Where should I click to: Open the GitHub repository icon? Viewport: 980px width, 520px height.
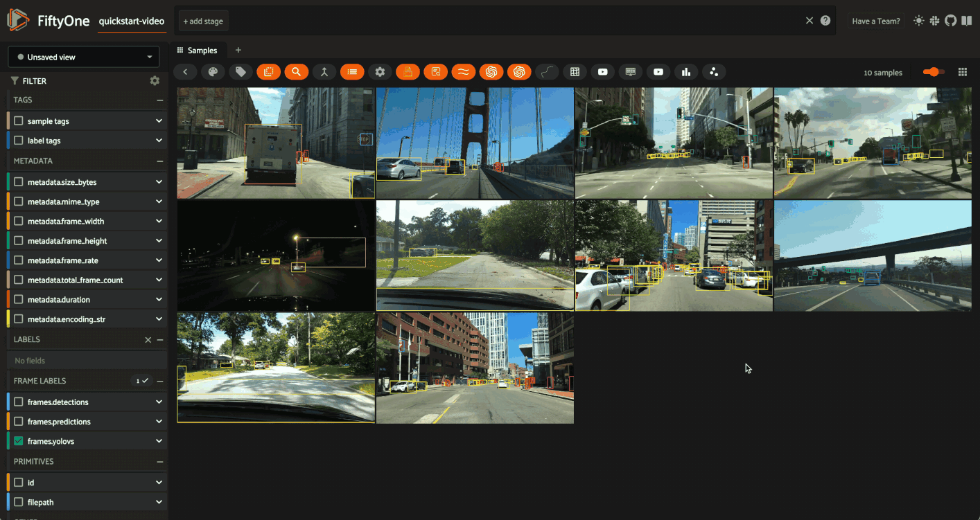[x=950, y=21]
